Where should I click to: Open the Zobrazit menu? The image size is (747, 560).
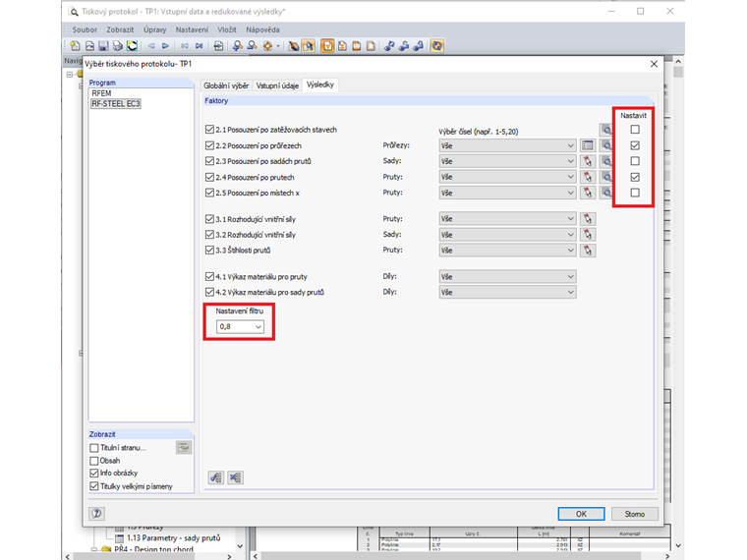point(120,29)
